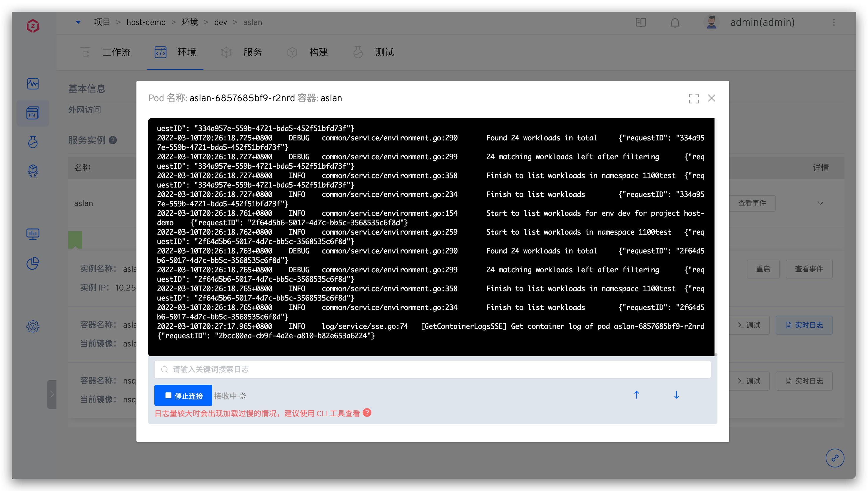The width and height of the screenshot is (868, 491).
Task: Open system settings gear in sidebar
Action: 33,326
